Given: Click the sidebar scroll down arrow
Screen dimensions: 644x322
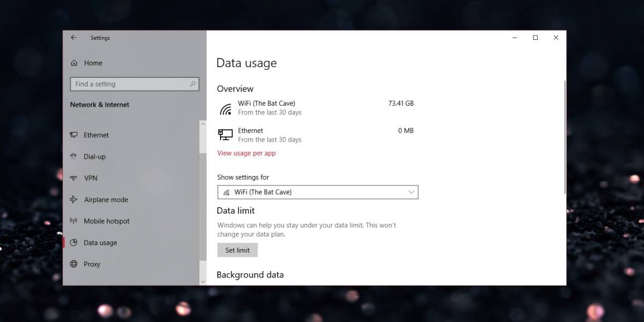Looking at the screenshot, I should click(x=203, y=281).
